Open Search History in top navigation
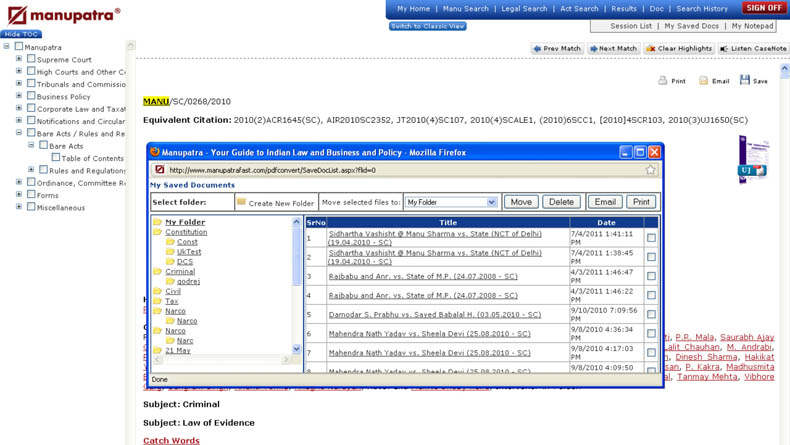Image resolution: width=790 pixels, height=445 pixels. pos(702,9)
